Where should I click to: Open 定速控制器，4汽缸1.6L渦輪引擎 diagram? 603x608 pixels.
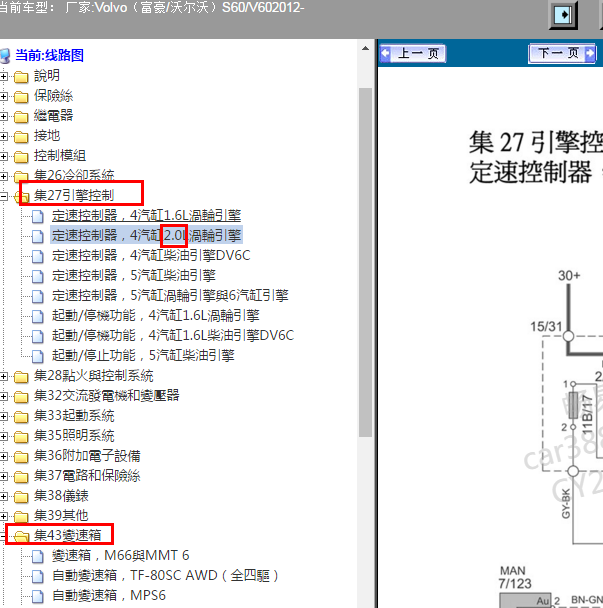pyautogui.click(x=147, y=215)
